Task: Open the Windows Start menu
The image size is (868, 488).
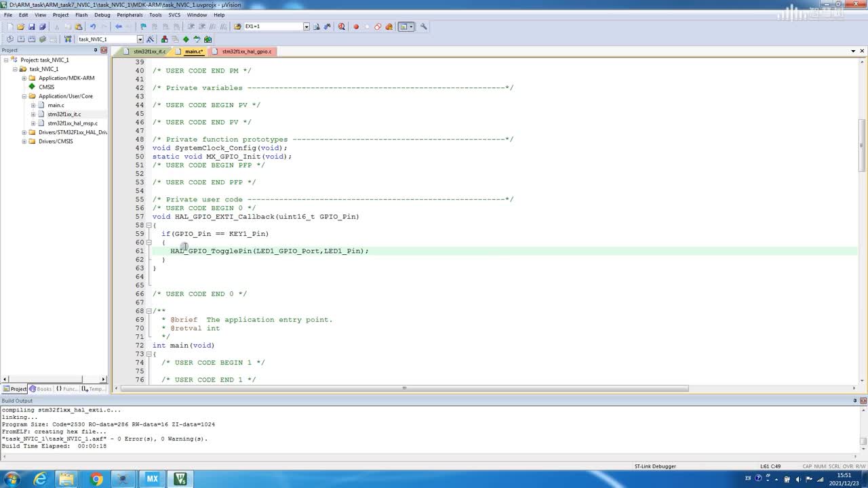Action: click(x=12, y=479)
